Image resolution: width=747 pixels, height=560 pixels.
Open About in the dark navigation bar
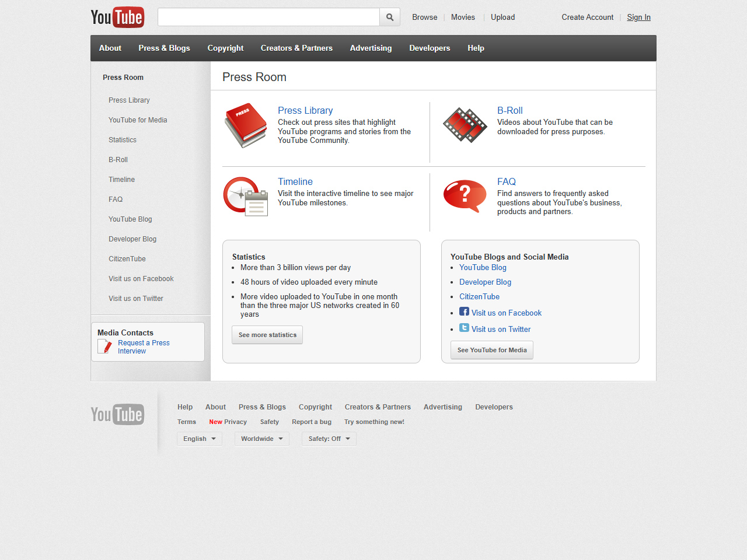pos(110,48)
